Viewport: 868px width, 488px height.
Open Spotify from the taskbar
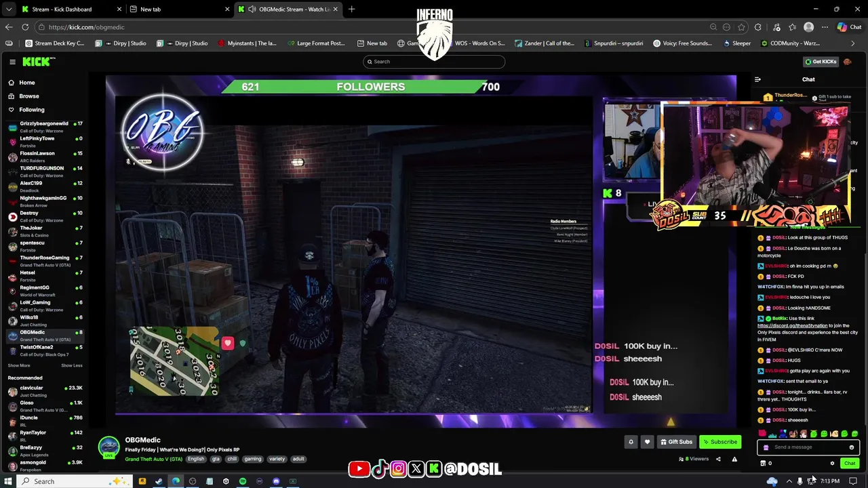click(243, 481)
